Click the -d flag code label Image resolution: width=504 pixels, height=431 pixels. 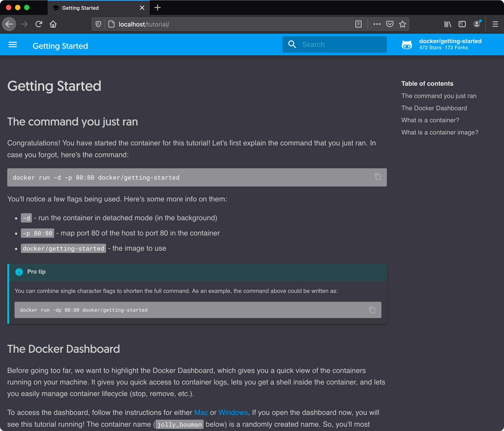pyautogui.click(x=26, y=218)
